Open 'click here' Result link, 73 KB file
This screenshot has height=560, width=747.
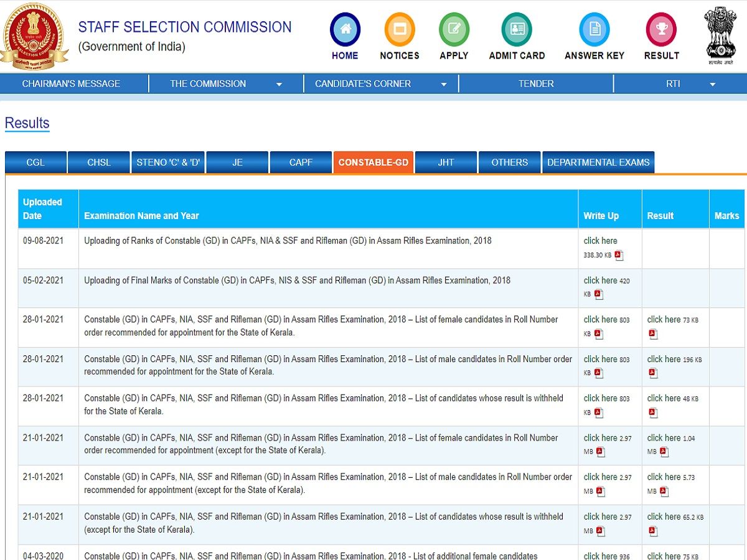[664, 319]
